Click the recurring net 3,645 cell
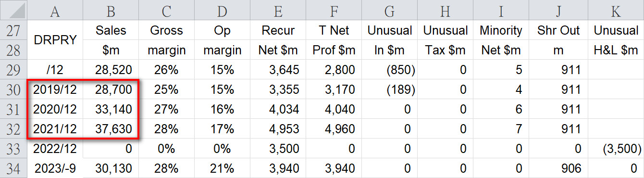644x178 pixels. (278, 69)
